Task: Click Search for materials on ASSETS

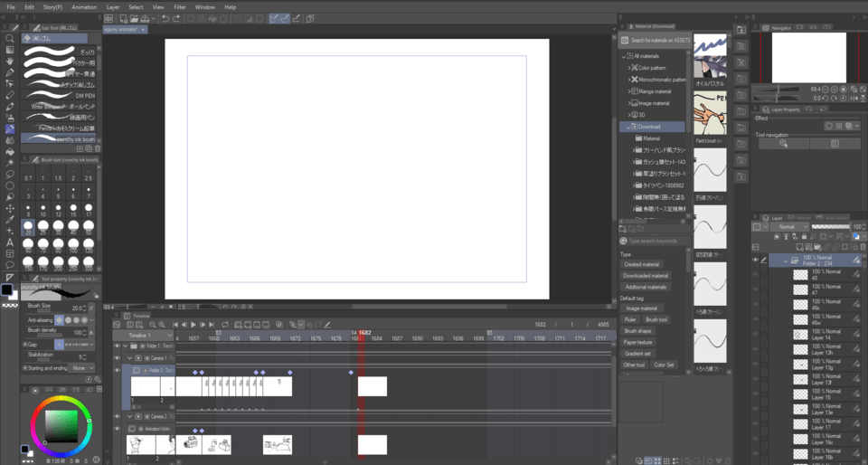Action: pos(655,41)
